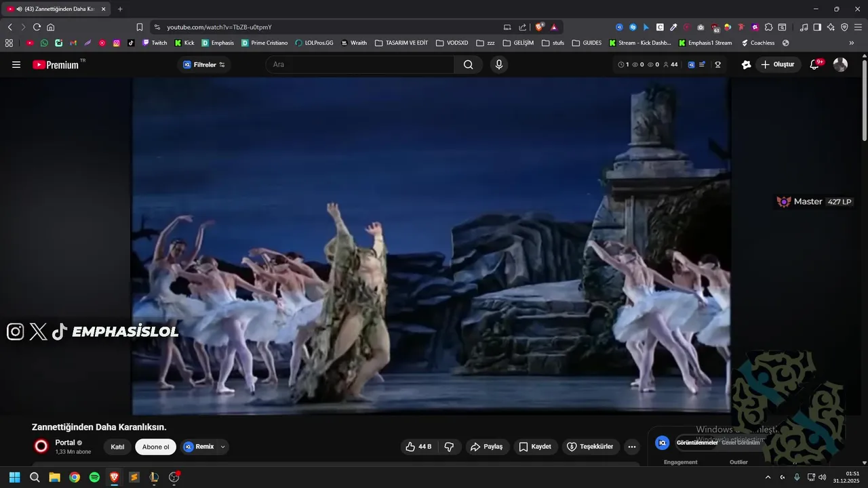
Task: Open the more actions three-dot menu
Action: tap(632, 447)
